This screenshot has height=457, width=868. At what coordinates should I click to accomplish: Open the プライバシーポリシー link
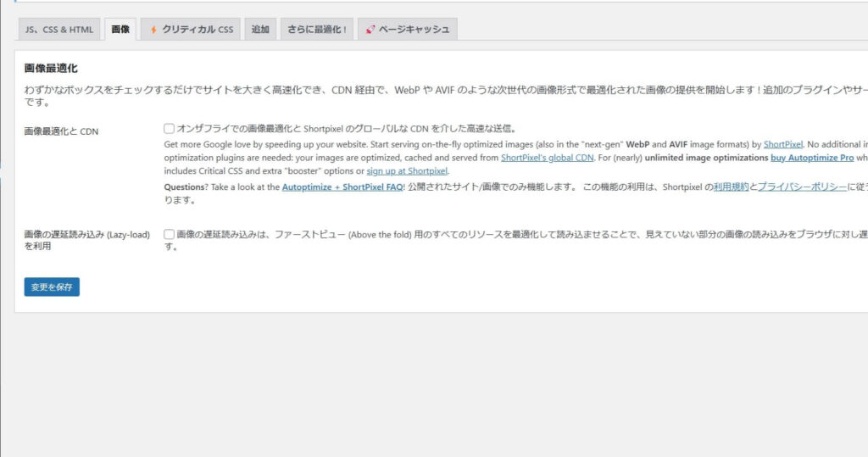tap(802, 187)
